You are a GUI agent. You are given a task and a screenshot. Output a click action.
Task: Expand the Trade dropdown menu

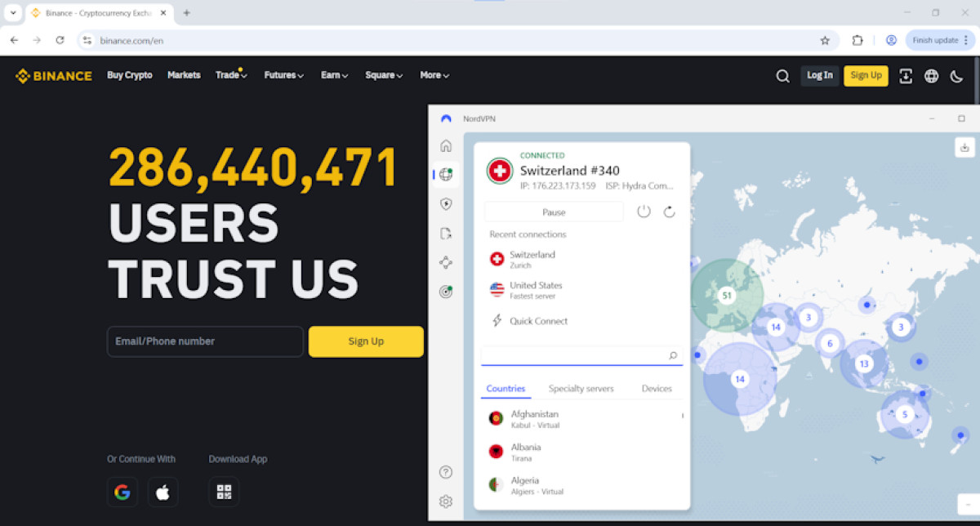click(231, 75)
